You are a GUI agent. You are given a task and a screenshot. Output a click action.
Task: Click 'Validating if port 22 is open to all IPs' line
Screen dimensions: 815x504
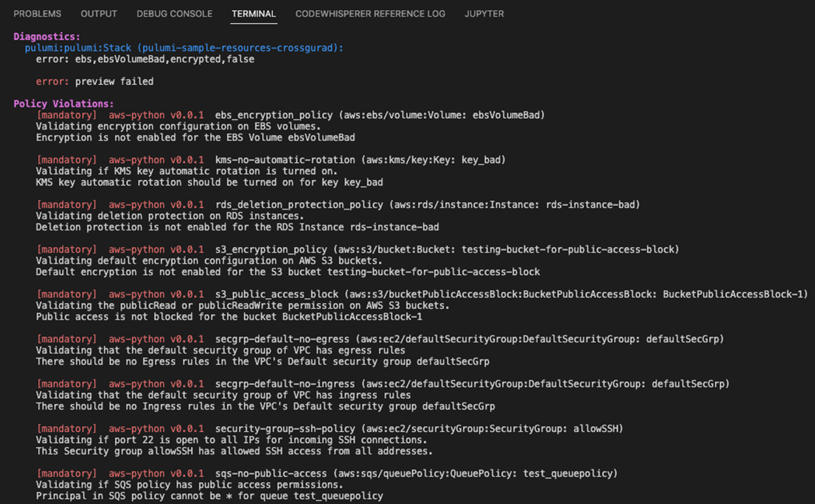(x=232, y=440)
